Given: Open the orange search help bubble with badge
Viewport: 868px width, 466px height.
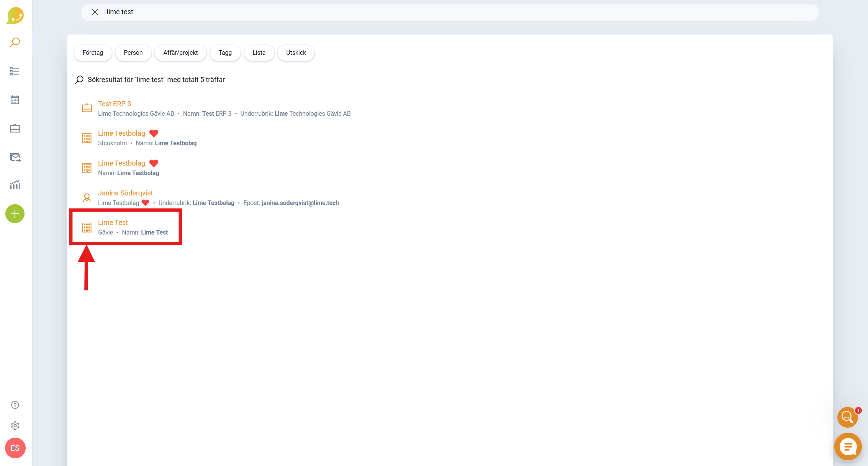Looking at the screenshot, I should pyautogui.click(x=847, y=417).
